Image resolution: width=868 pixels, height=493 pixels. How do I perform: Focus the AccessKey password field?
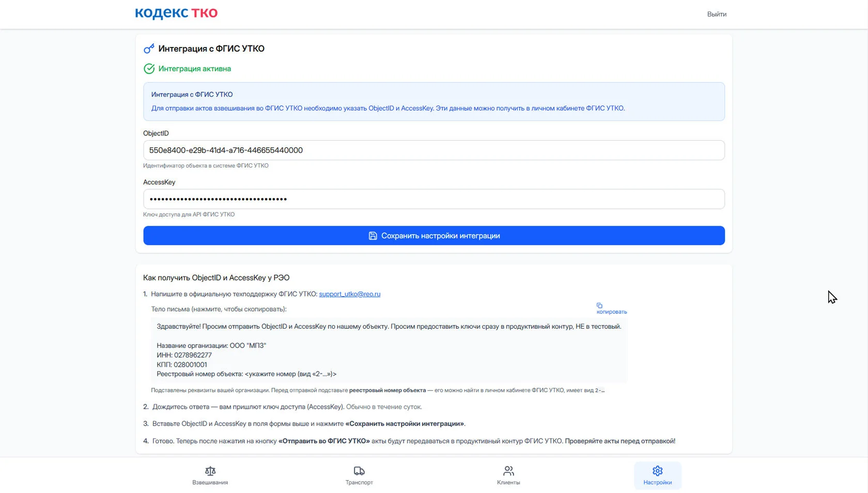coord(434,199)
